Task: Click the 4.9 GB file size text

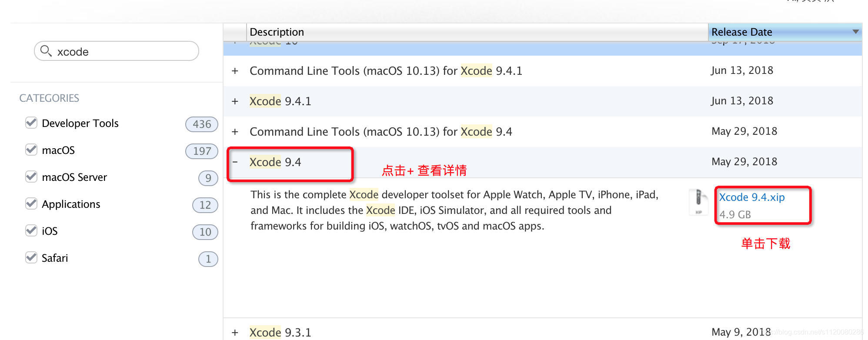Action: coord(735,215)
